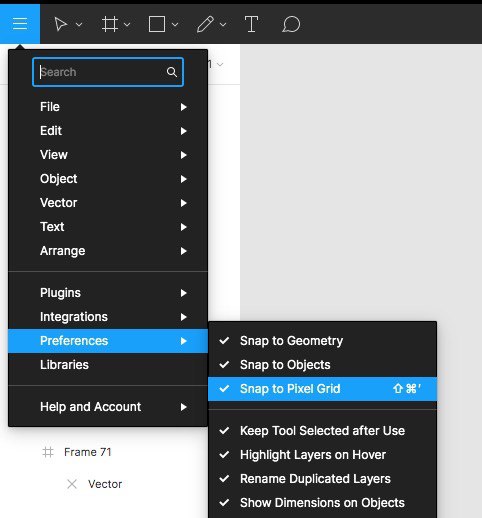Open the View submenu
Viewport: 482px width, 518px height.
pyautogui.click(x=108, y=155)
